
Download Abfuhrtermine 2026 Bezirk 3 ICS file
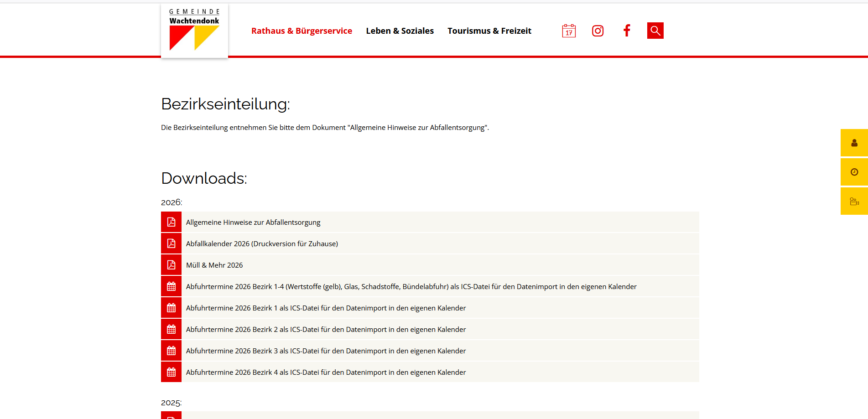click(326, 351)
